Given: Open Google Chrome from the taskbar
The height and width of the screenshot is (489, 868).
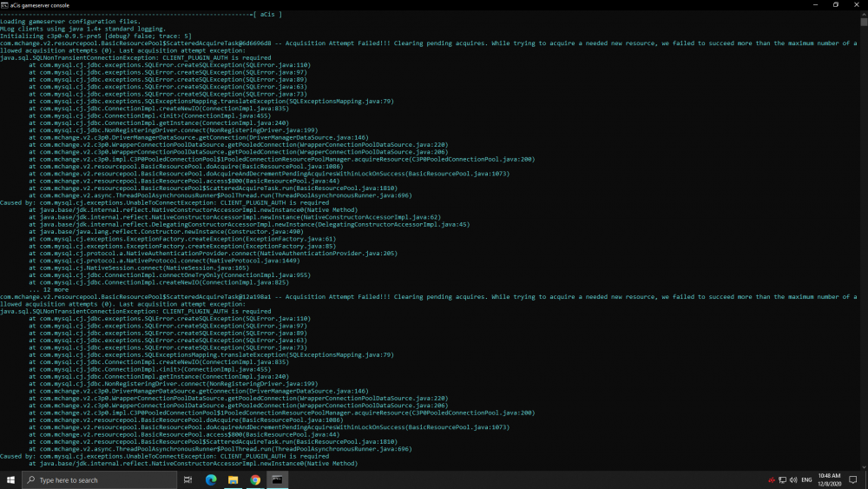Looking at the screenshot, I should coord(255,479).
